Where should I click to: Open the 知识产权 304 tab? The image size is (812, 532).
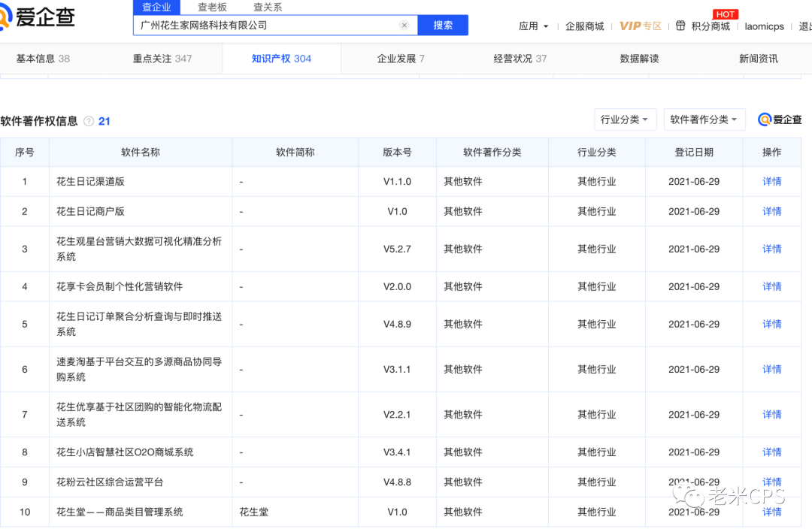point(281,59)
